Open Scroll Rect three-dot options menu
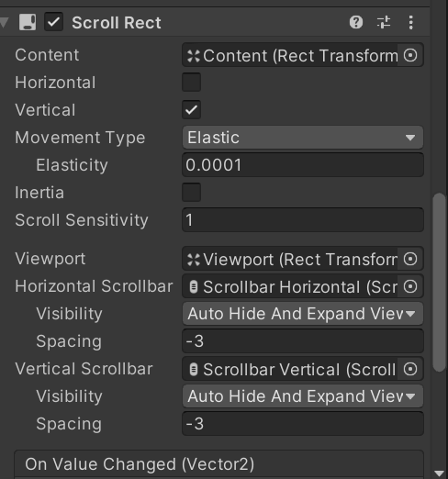Image resolution: width=448 pixels, height=479 pixels. coord(410,22)
